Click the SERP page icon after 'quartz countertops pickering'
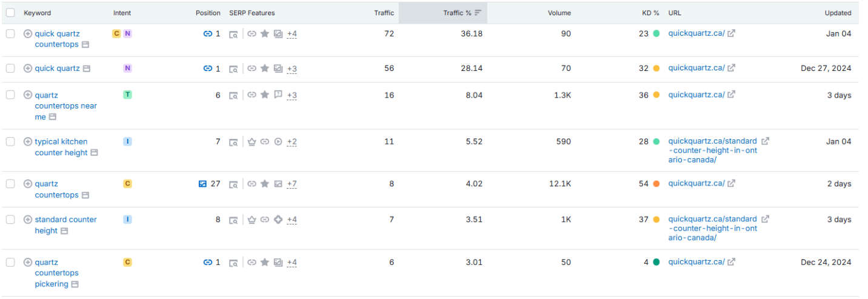This screenshot has width=868, height=299. click(75, 284)
